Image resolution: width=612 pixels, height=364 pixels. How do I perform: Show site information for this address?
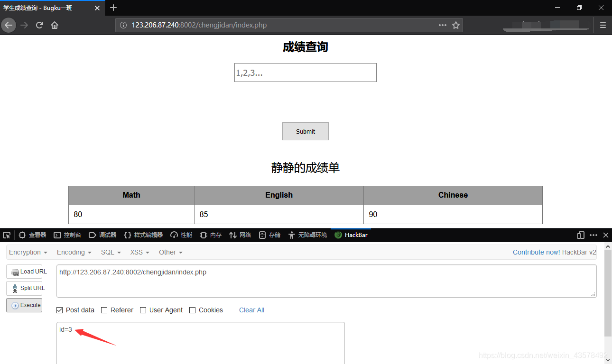[123, 25]
